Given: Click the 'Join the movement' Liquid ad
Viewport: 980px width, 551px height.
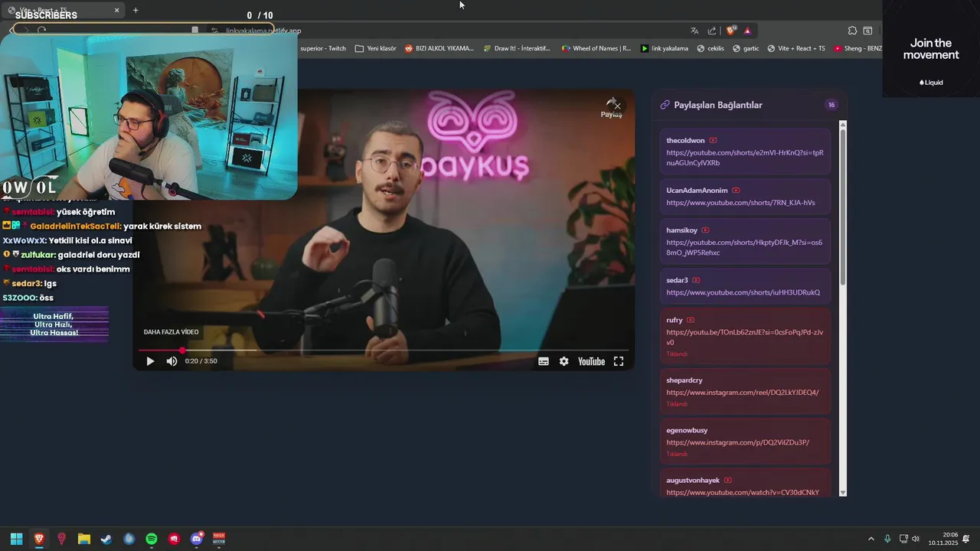Looking at the screenshot, I should tap(931, 49).
